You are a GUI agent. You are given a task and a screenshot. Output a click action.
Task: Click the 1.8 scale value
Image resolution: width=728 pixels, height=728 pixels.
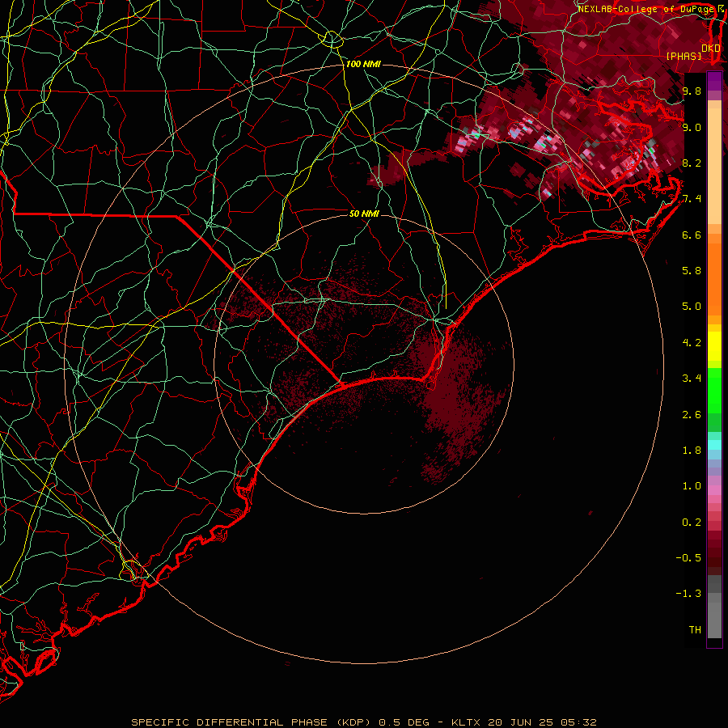(692, 451)
